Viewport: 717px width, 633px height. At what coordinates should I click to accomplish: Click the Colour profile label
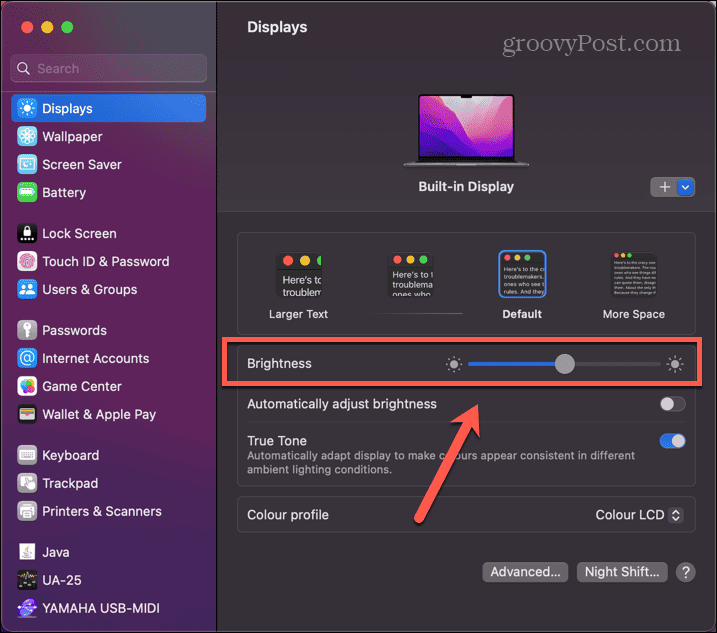pyautogui.click(x=288, y=515)
